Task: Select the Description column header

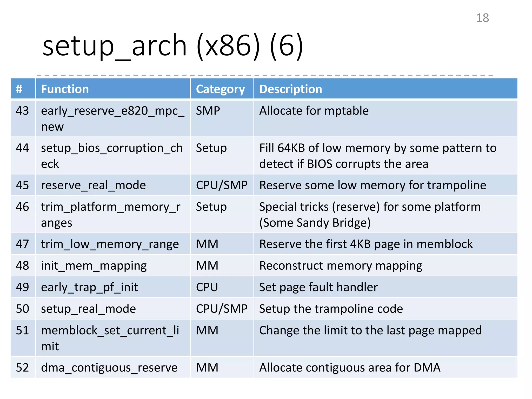Action: point(290,89)
